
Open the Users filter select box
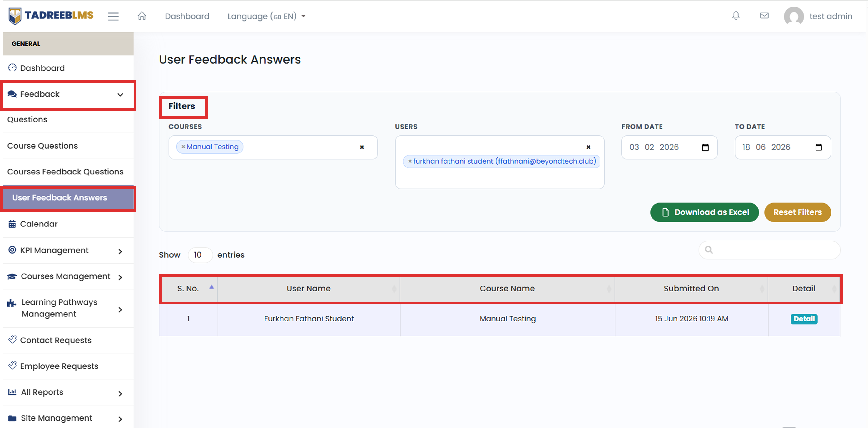coord(499,162)
